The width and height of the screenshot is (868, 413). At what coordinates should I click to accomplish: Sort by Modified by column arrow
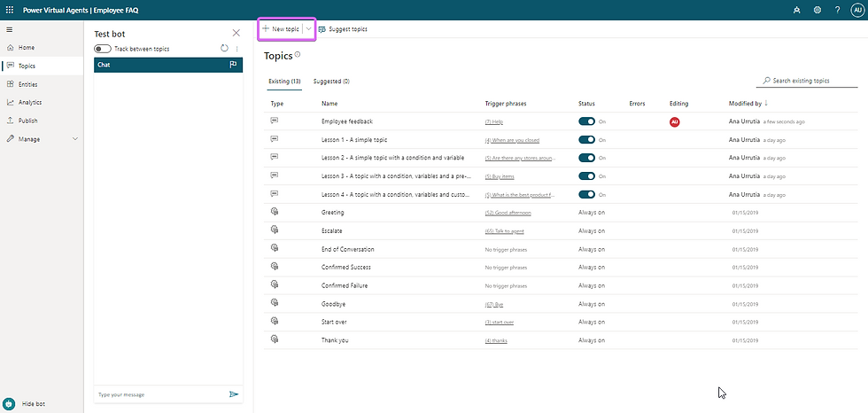pyautogui.click(x=766, y=104)
